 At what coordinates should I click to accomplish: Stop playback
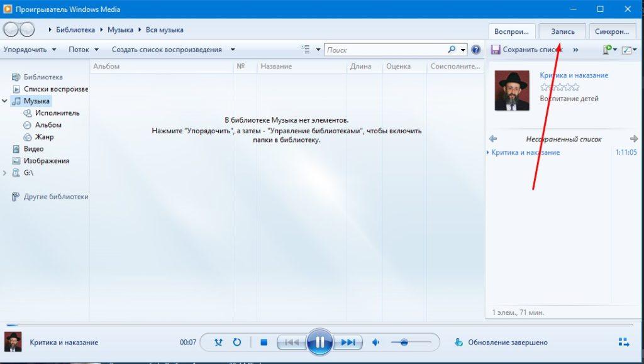(264, 342)
